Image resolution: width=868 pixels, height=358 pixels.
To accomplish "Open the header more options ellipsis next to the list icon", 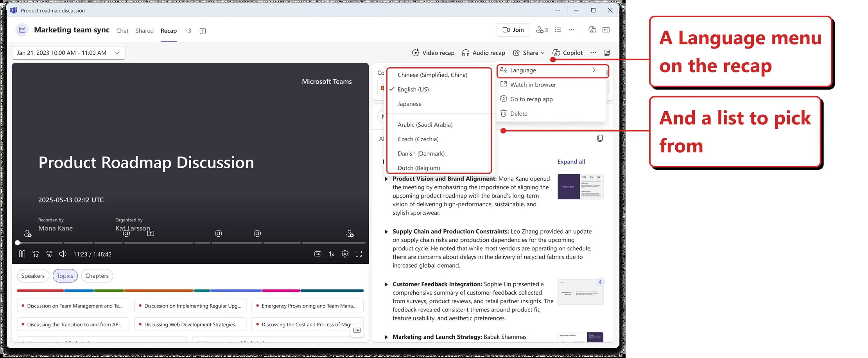I will point(572,30).
